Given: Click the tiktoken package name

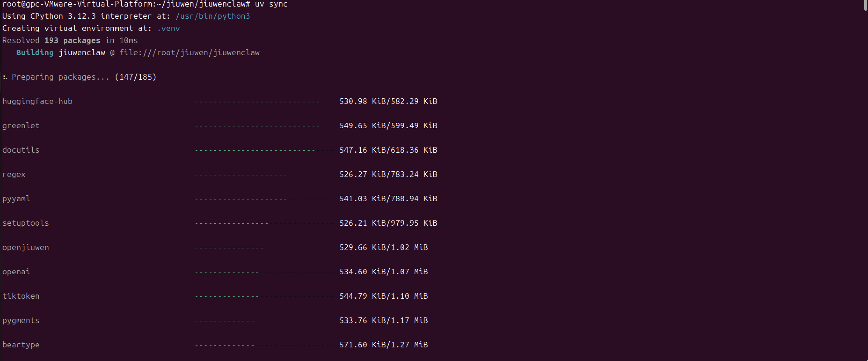Looking at the screenshot, I should click(x=21, y=296).
